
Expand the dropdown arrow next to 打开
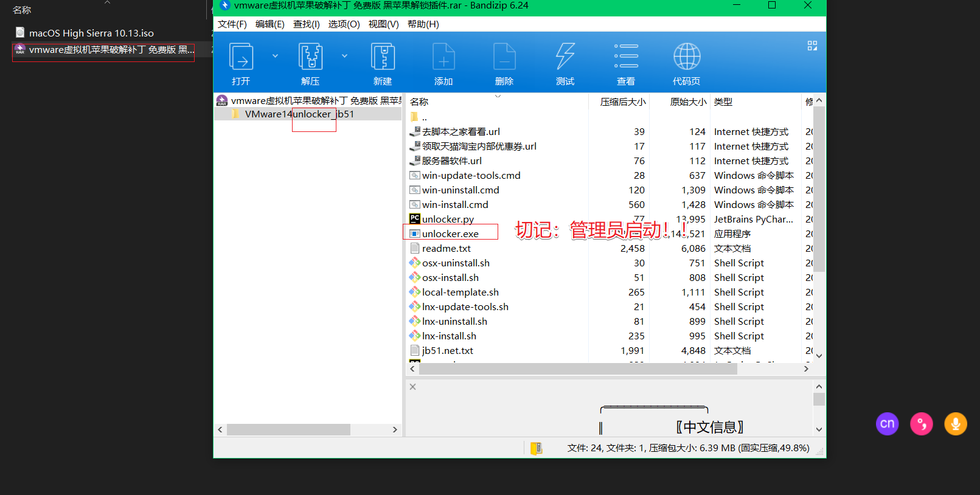[x=275, y=56]
